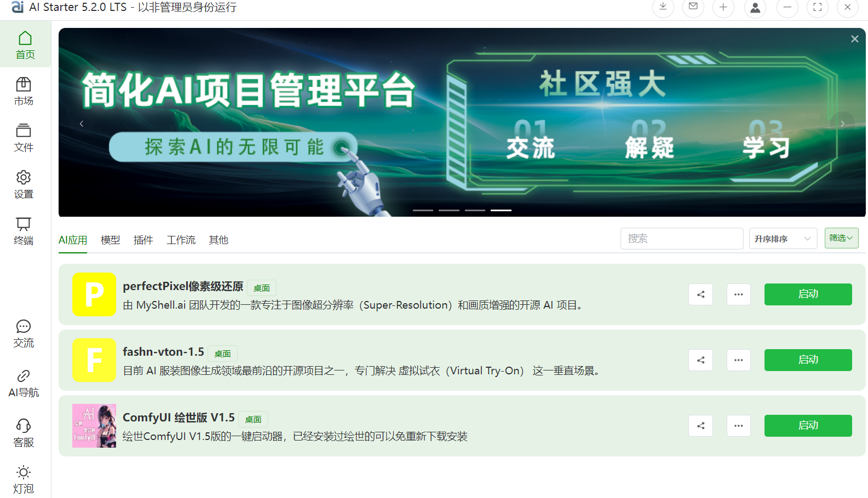Open the user account avatar icon
This screenshot has width=868, height=498.
pyautogui.click(x=755, y=7)
